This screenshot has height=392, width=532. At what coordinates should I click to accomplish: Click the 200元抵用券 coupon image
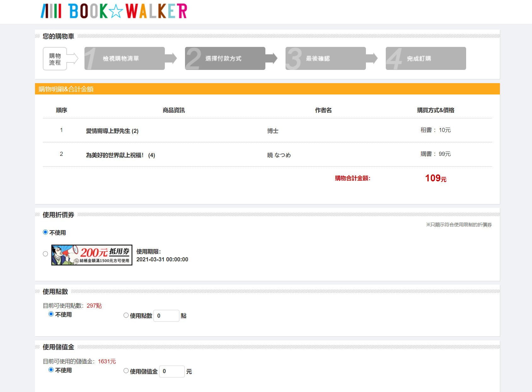coord(92,255)
